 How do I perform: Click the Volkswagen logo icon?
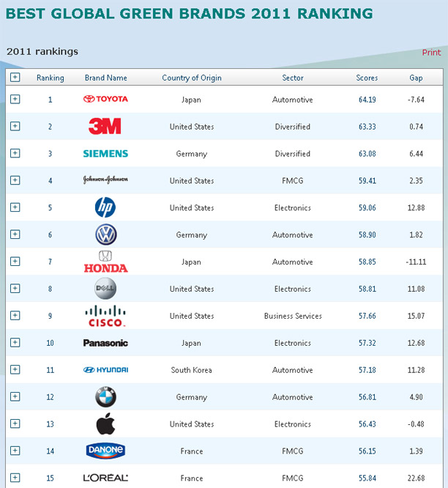point(105,235)
